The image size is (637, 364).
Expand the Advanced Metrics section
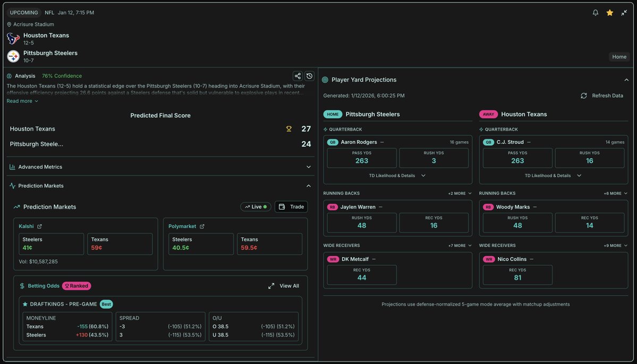click(x=160, y=167)
